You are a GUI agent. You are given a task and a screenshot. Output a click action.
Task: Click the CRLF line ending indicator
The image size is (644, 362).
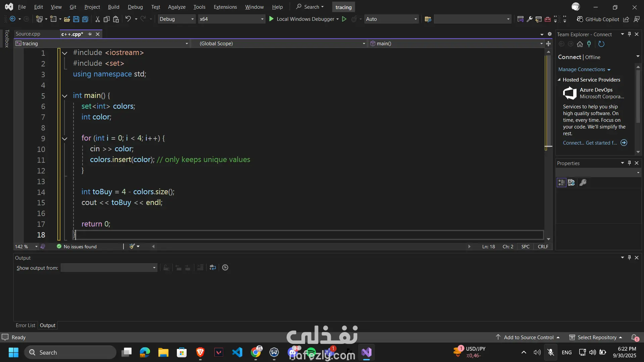point(543,247)
